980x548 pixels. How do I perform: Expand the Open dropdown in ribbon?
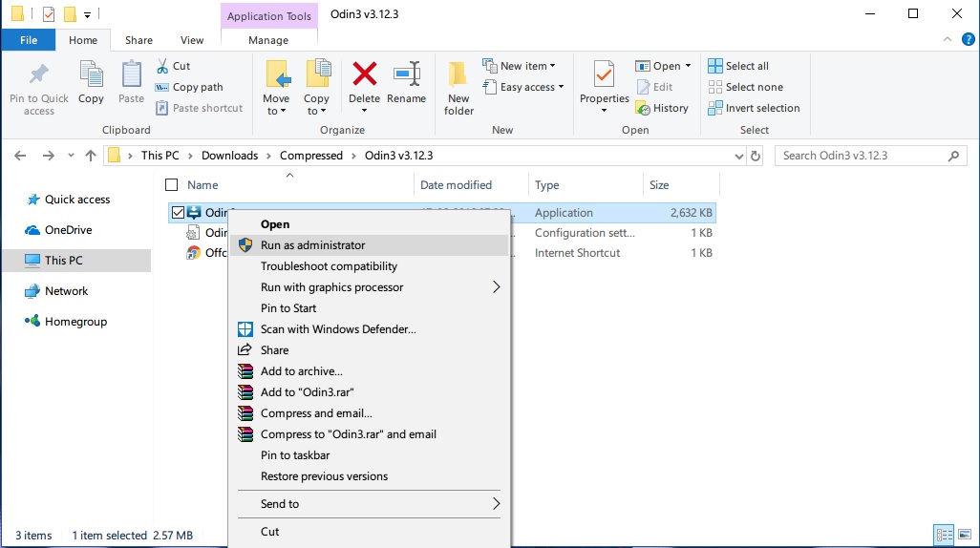688,66
